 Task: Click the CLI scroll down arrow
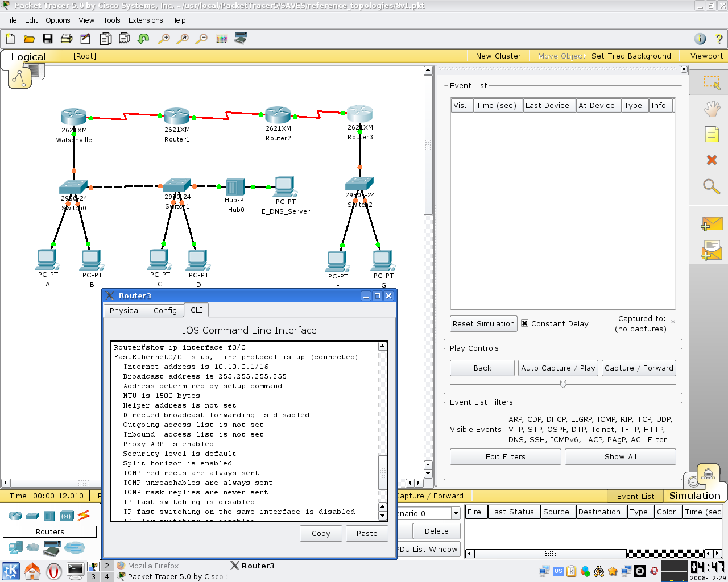[383, 516]
